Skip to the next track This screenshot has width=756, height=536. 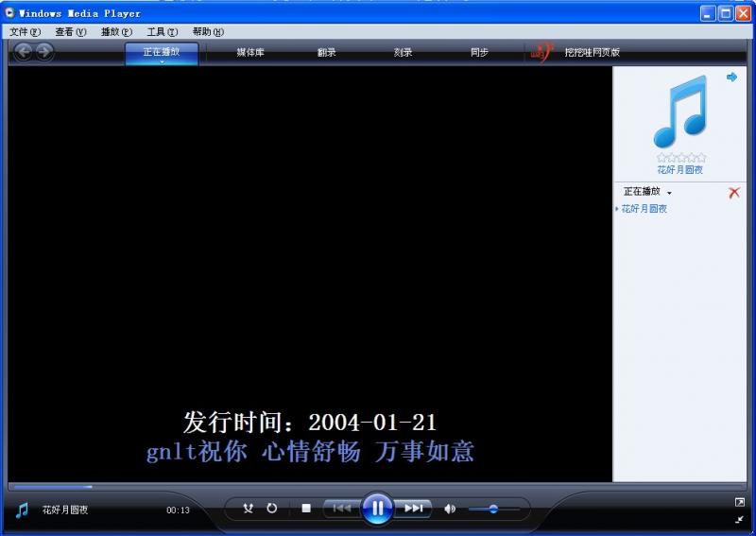(414, 509)
